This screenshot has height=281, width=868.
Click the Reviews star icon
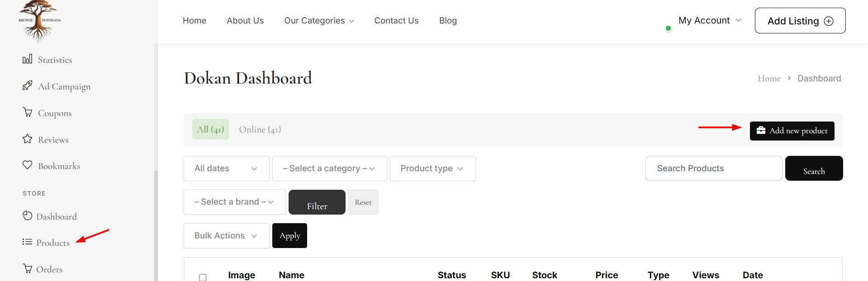tap(27, 139)
